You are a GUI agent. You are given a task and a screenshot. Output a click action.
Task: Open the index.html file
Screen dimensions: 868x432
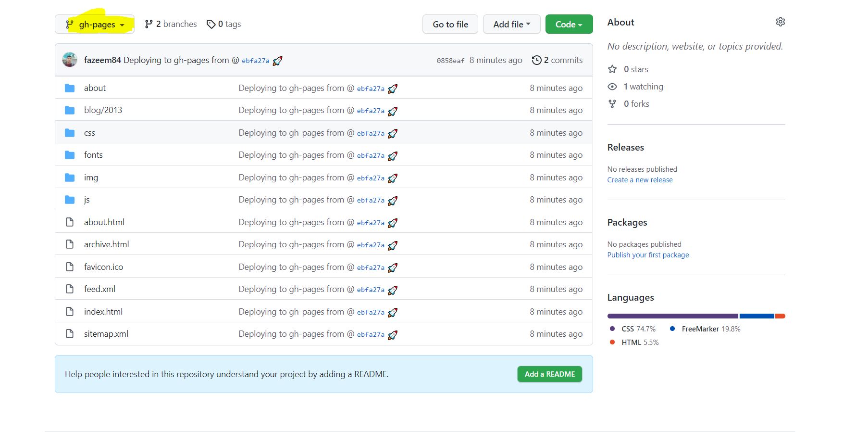pyautogui.click(x=103, y=312)
